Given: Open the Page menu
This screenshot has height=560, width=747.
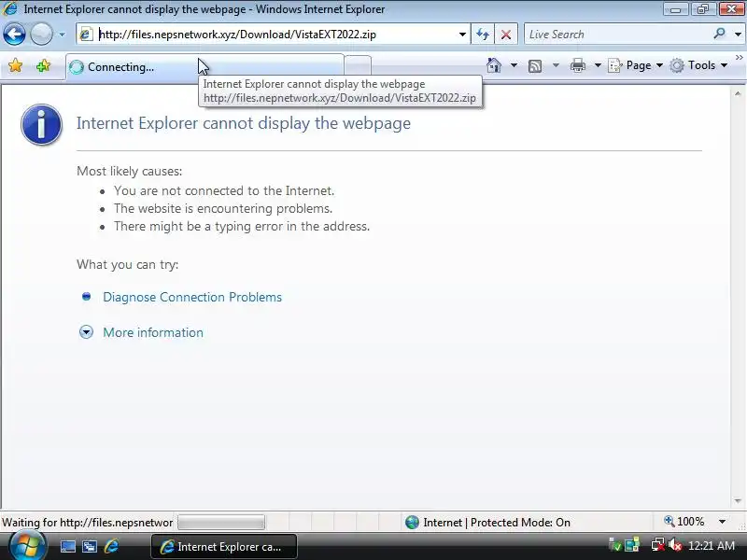Looking at the screenshot, I should click(636, 65).
